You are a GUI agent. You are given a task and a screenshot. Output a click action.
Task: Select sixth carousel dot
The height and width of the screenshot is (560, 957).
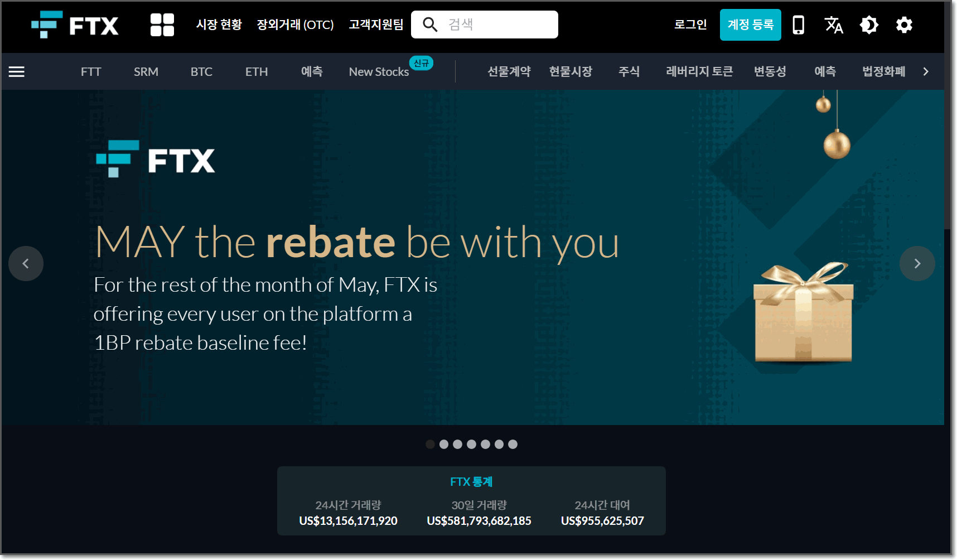click(499, 444)
